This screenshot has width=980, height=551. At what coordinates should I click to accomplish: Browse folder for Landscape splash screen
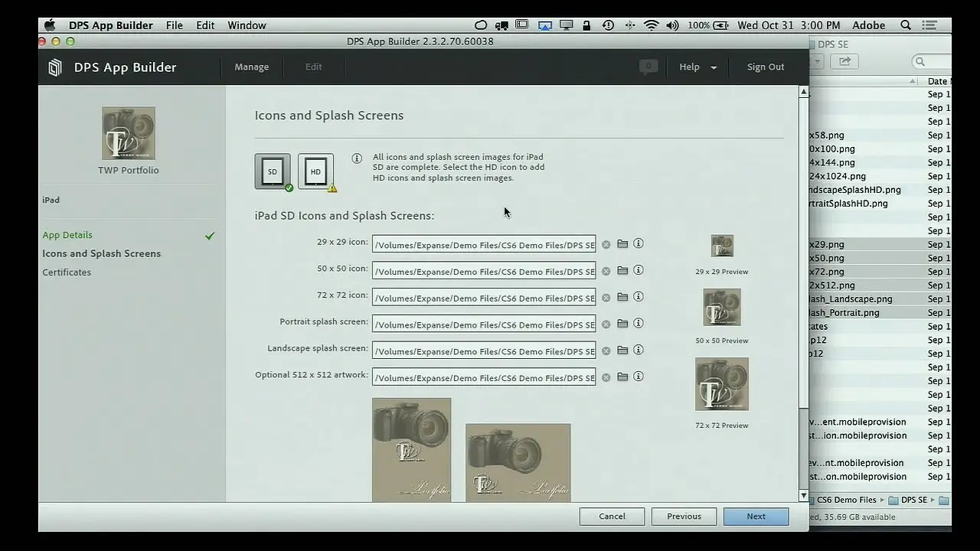pos(622,350)
